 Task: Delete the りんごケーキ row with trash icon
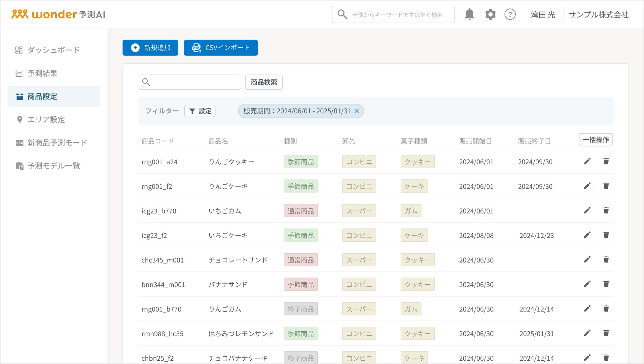tap(606, 186)
